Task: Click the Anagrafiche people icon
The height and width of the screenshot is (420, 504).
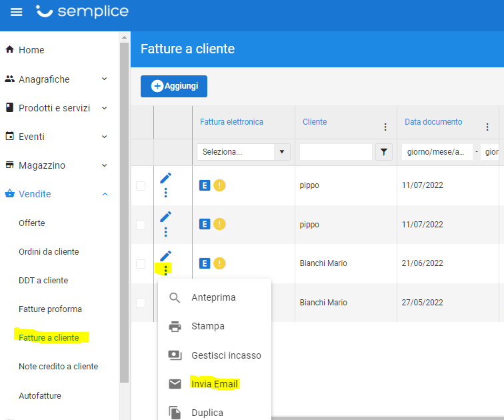Action: pos(9,79)
